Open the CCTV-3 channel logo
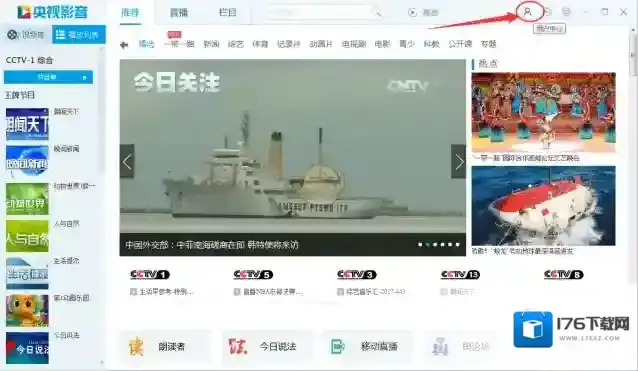 point(356,275)
